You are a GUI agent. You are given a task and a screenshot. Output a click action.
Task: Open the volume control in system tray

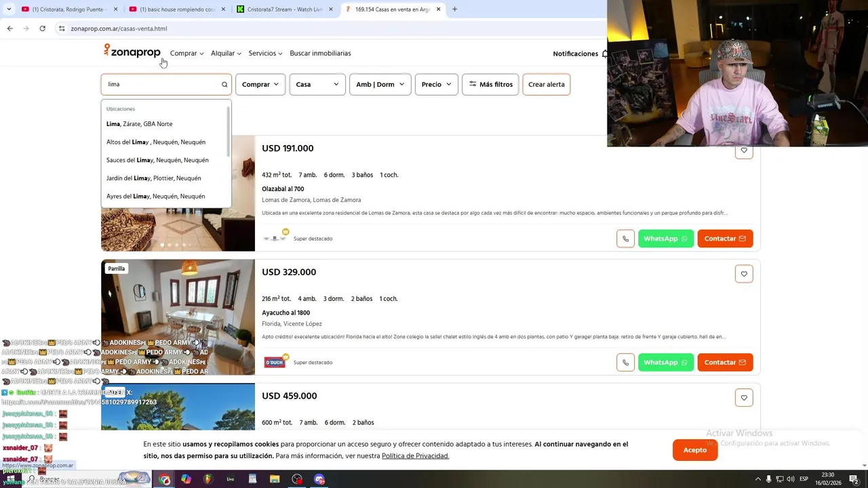pyautogui.click(x=790, y=479)
